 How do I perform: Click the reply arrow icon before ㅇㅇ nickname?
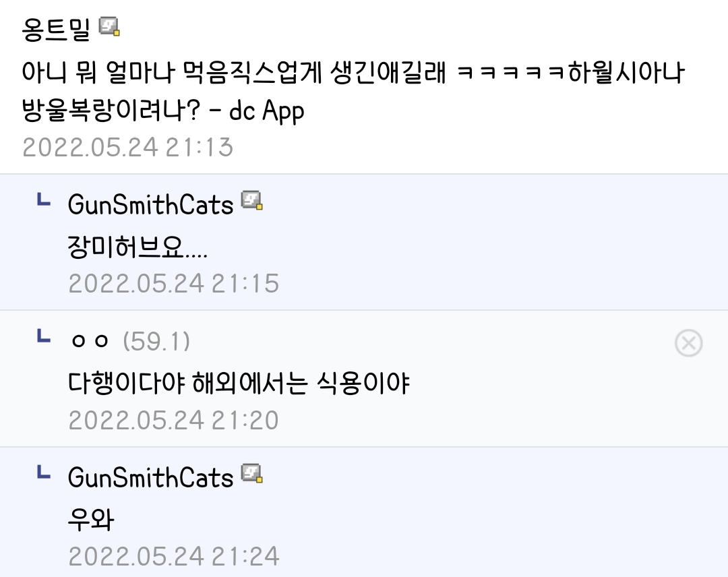pos(43,336)
